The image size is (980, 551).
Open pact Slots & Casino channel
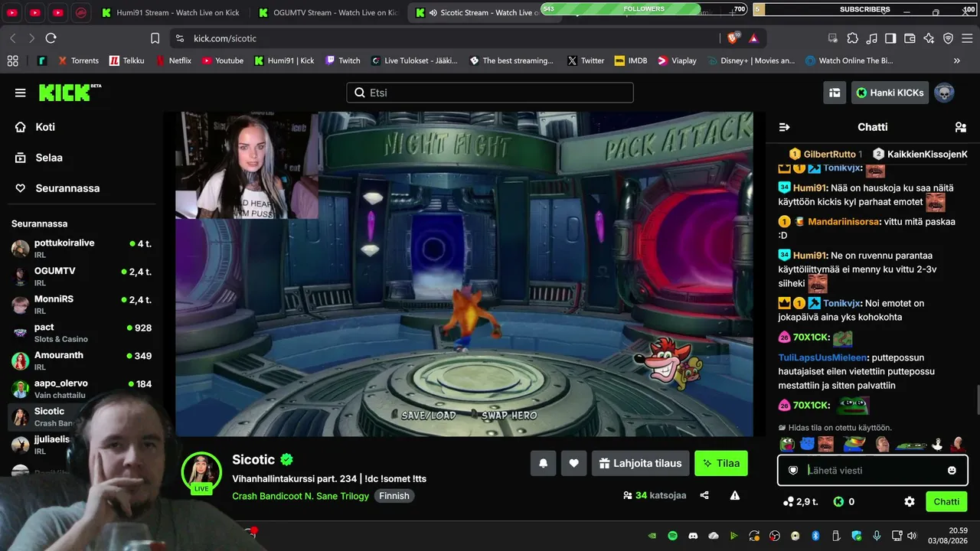pos(82,332)
